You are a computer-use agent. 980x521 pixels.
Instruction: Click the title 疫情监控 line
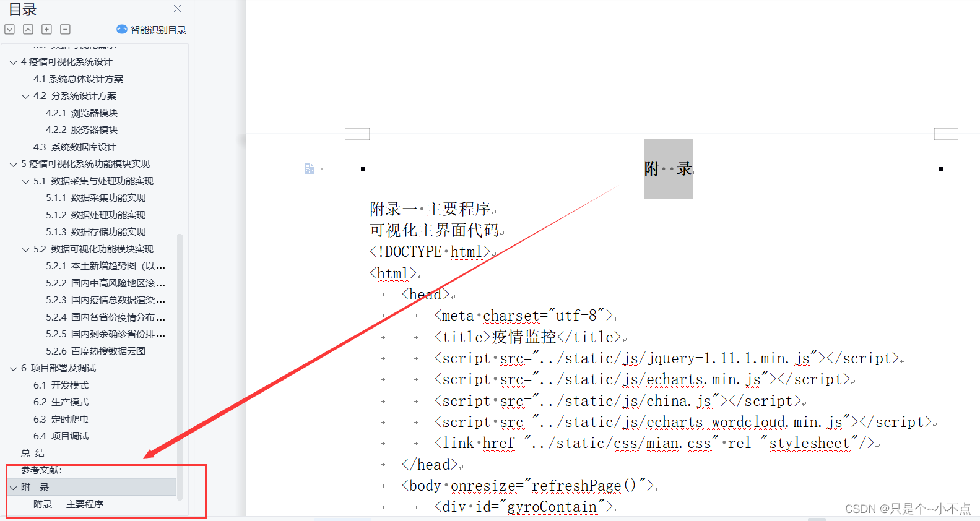coord(528,337)
